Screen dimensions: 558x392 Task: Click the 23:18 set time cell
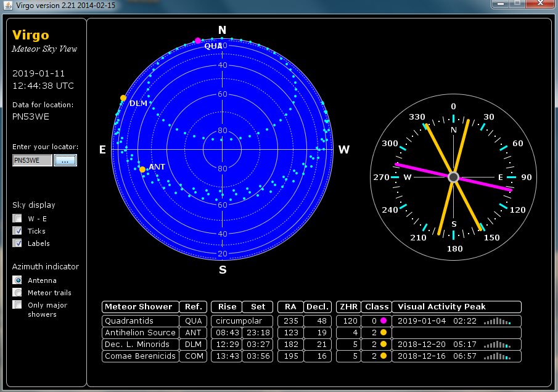click(x=258, y=333)
